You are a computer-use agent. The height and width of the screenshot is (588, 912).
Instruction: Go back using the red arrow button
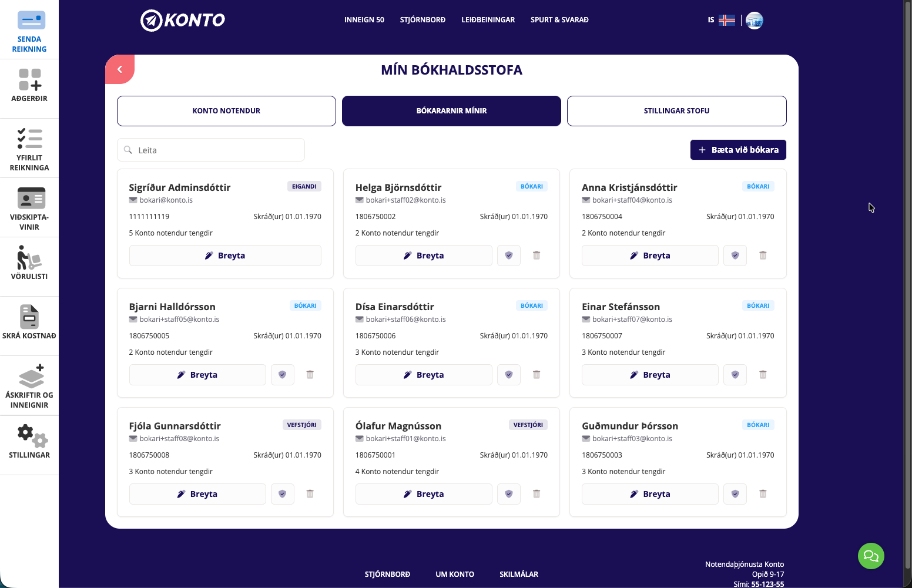(x=120, y=69)
